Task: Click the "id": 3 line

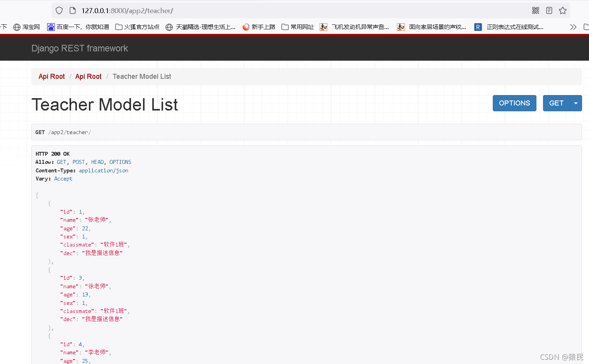Action: pos(72,278)
